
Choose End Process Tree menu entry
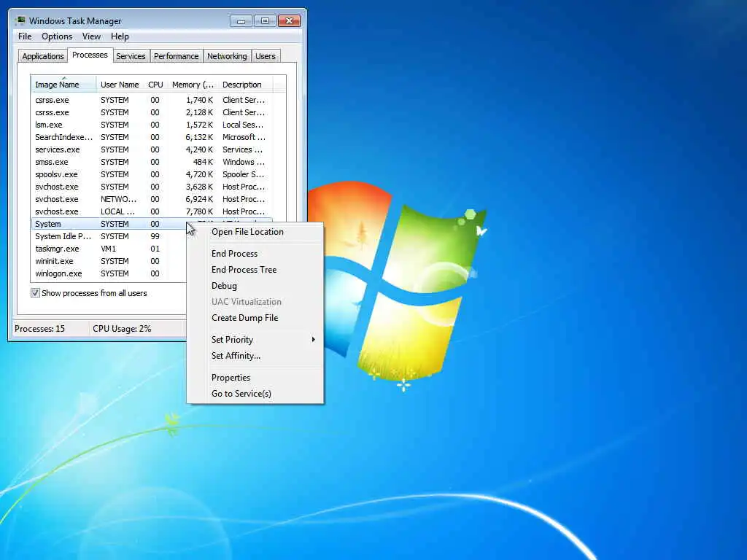(255, 270)
